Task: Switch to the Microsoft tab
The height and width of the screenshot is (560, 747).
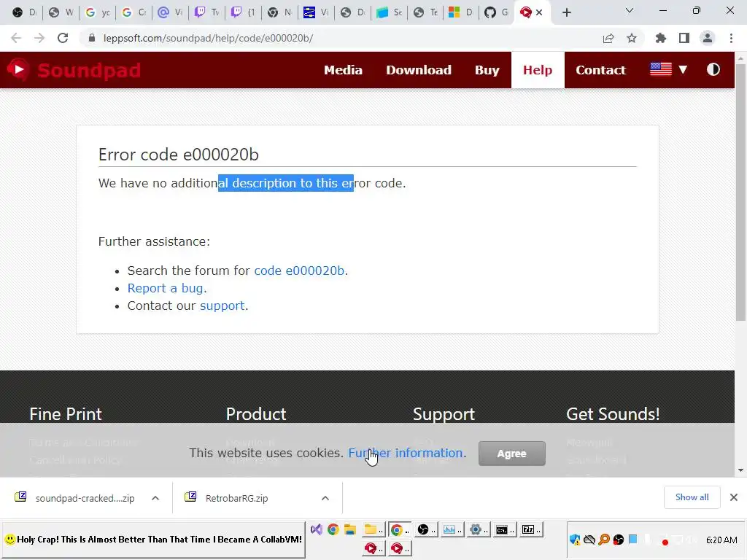Action: pyautogui.click(x=460, y=12)
